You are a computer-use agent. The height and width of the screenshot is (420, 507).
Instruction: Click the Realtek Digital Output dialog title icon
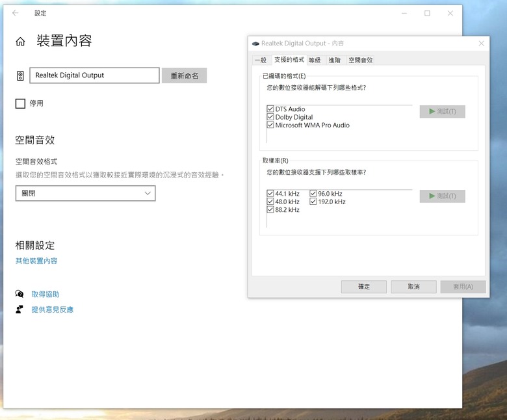255,44
